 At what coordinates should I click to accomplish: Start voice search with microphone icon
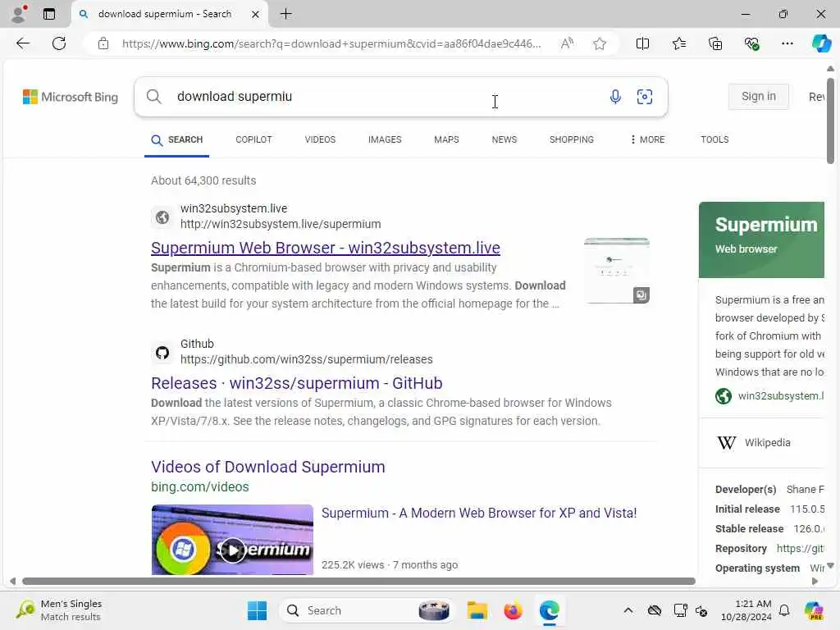615,97
